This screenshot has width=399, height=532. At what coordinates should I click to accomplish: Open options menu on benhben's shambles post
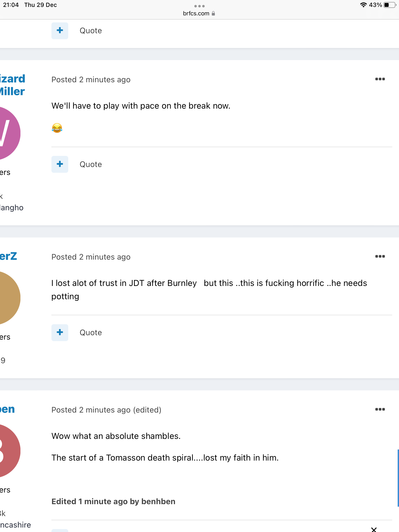(x=380, y=409)
